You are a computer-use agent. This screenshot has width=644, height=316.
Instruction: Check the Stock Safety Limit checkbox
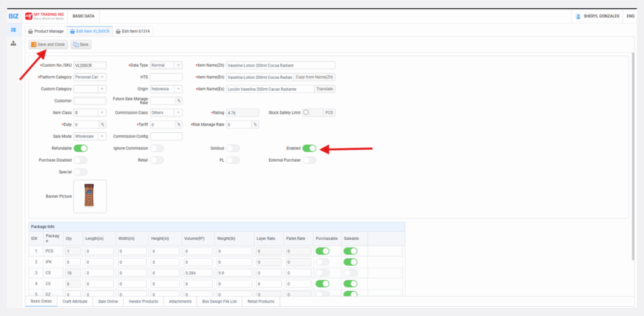[x=306, y=113]
